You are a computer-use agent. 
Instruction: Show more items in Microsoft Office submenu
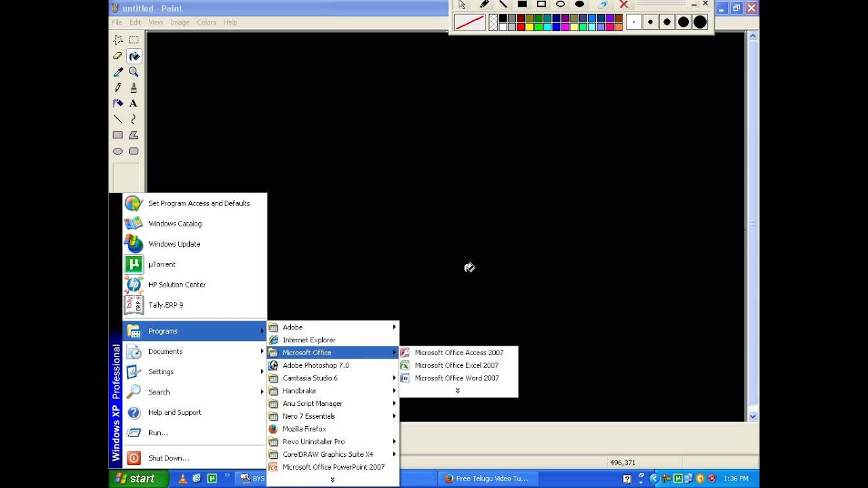(458, 390)
